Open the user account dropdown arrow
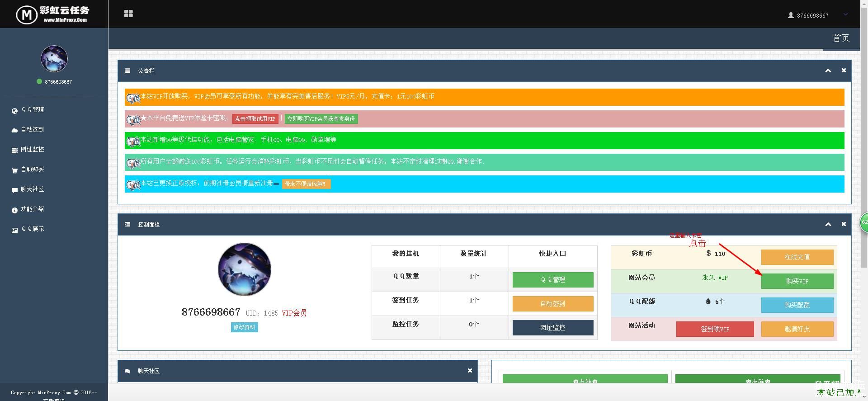 point(845,14)
